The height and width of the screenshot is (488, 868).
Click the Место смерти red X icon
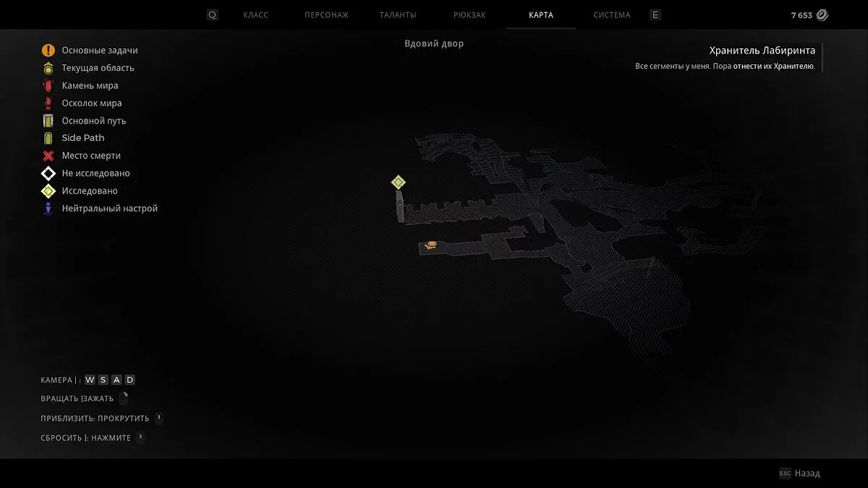(x=48, y=155)
